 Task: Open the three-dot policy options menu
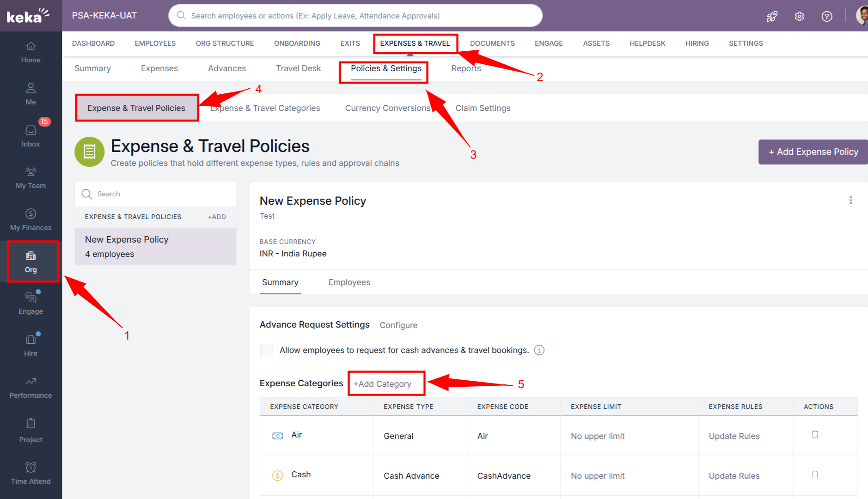tap(850, 200)
